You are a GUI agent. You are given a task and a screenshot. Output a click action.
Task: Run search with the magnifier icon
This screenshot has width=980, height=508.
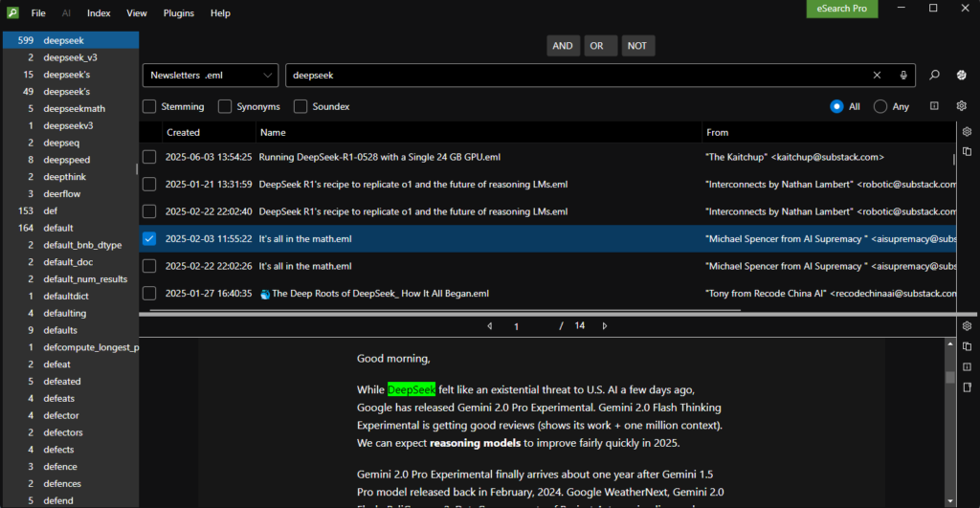[x=934, y=75]
